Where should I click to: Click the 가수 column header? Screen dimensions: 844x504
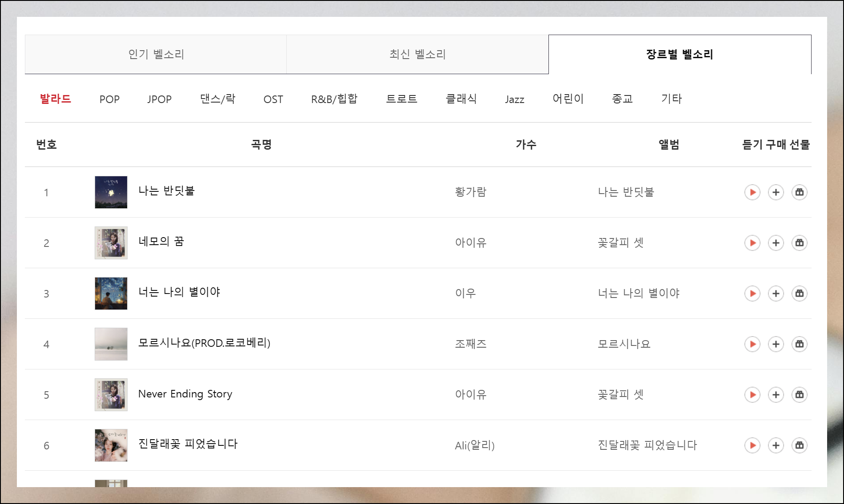coord(526,144)
